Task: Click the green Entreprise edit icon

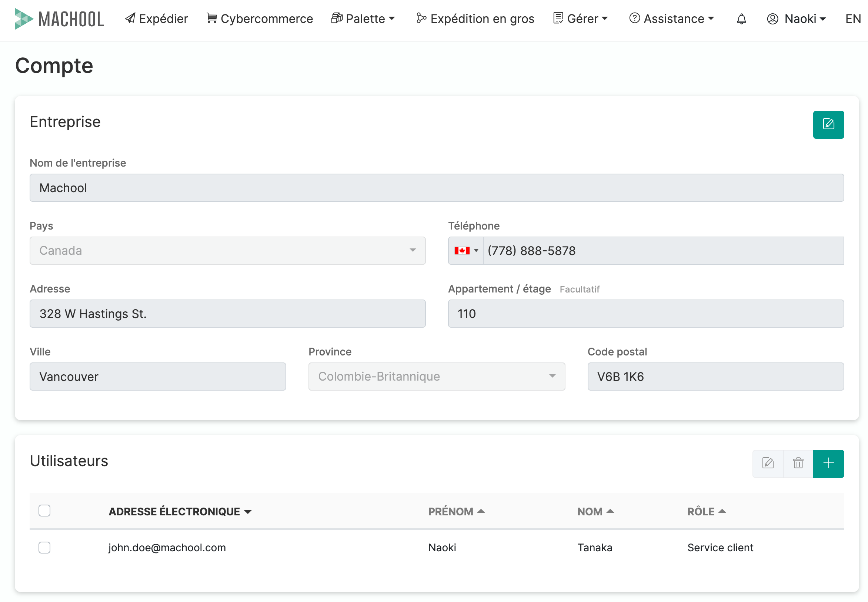Action: click(x=828, y=124)
